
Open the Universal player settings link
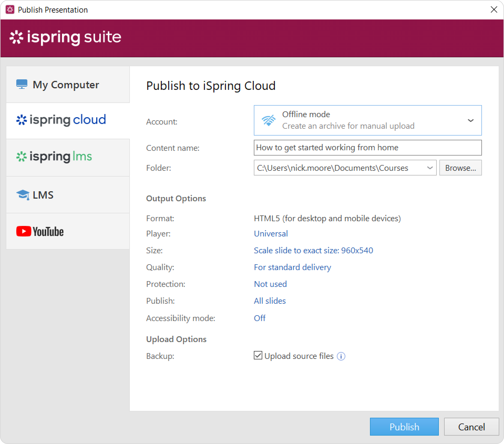point(271,234)
